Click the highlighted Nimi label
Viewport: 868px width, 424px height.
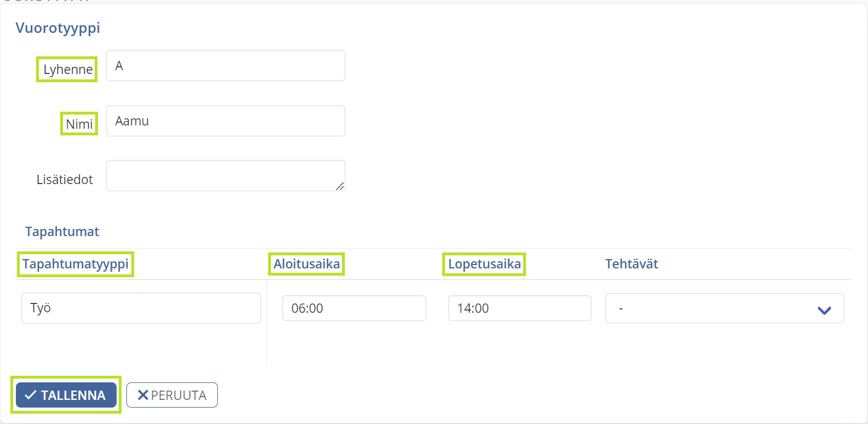click(79, 124)
